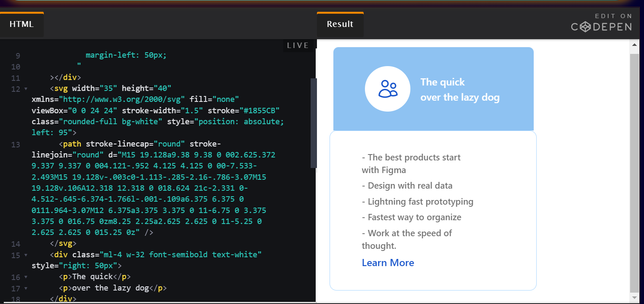Screen dimensions: 644x304
Task: Click line number 13 in gutter
Action: point(16,144)
